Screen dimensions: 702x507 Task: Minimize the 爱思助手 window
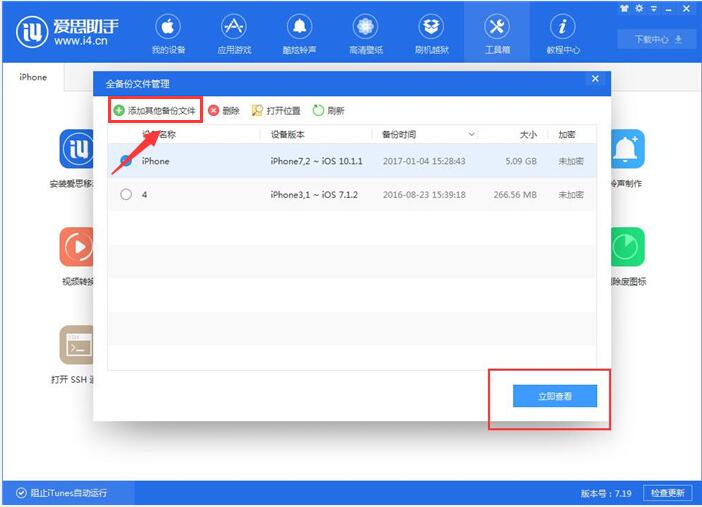coord(668,9)
